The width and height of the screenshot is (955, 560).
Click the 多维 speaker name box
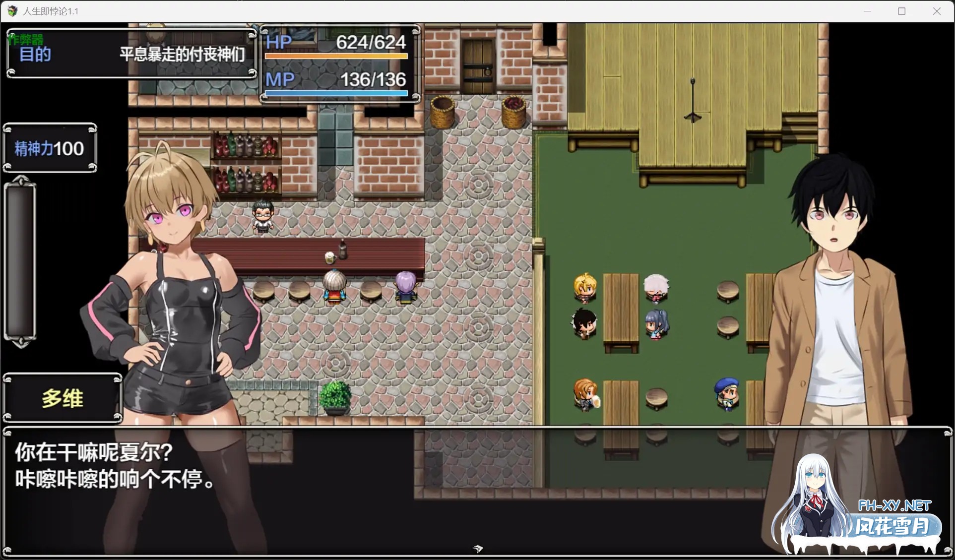tap(62, 397)
